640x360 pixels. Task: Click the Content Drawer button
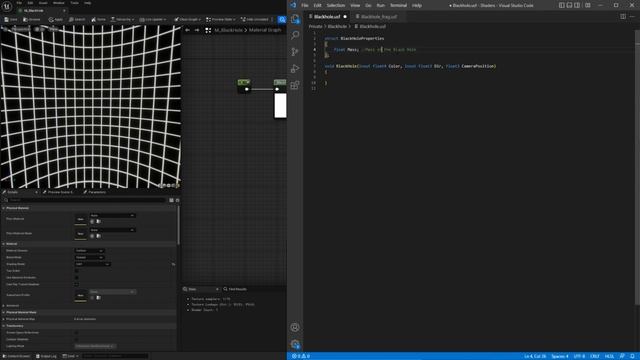[17, 356]
